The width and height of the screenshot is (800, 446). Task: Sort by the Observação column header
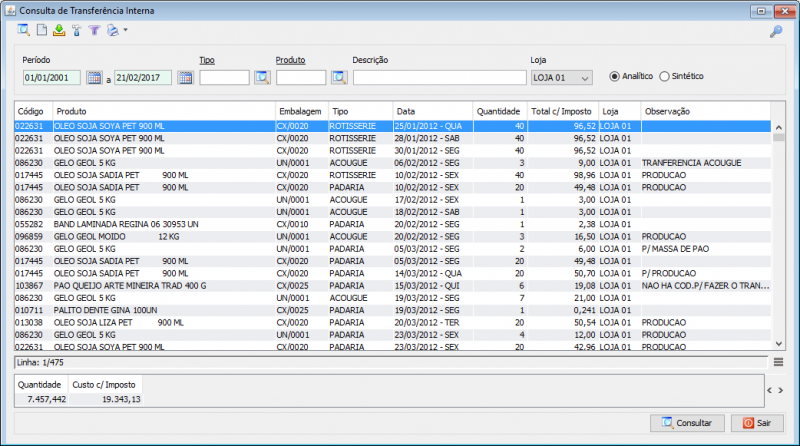pos(705,111)
